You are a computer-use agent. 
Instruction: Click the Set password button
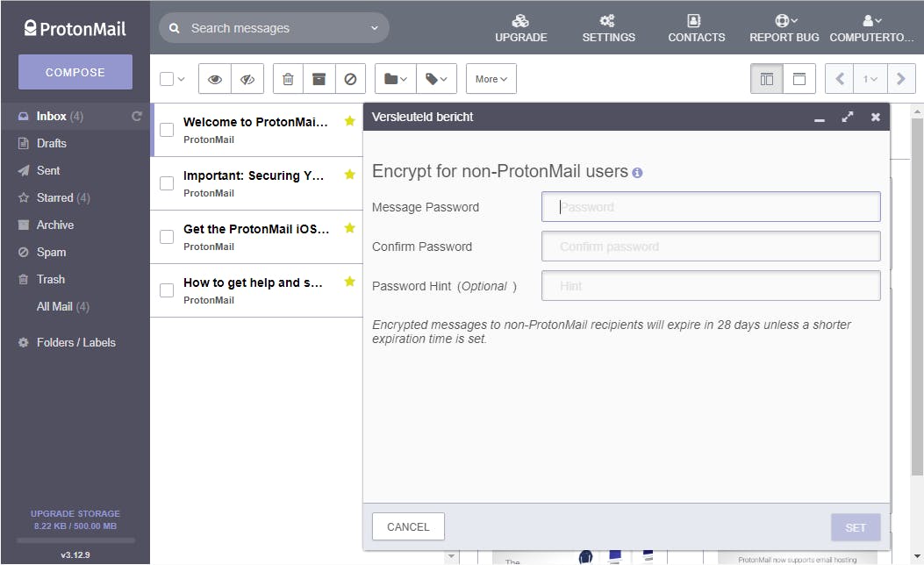pyautogui.click(x=856, y=527)
